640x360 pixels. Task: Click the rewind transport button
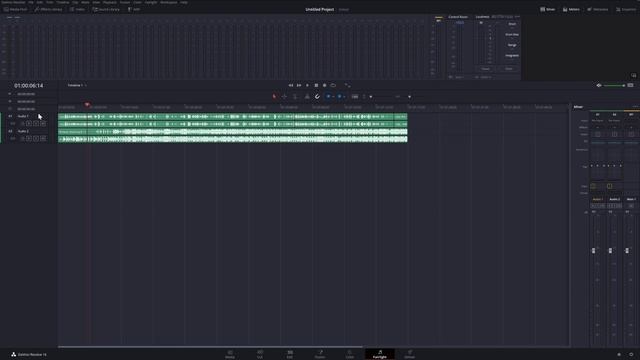291,85
